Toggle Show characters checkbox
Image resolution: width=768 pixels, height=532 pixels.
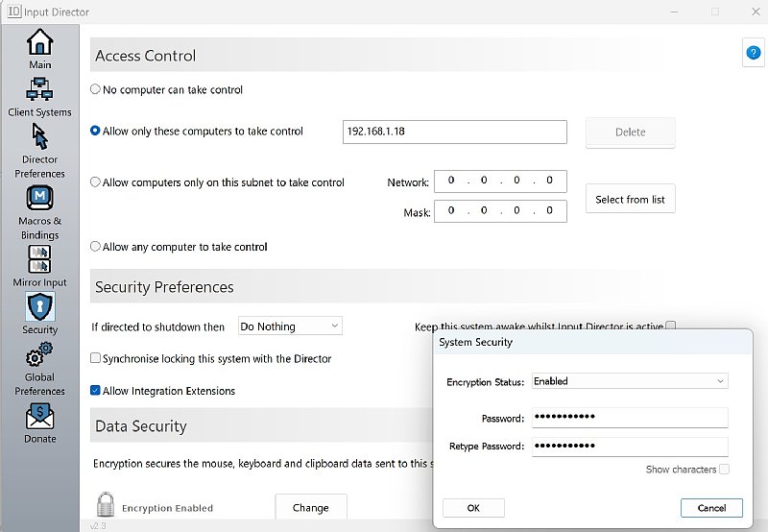pyautogui.click(x=725, y=470)
